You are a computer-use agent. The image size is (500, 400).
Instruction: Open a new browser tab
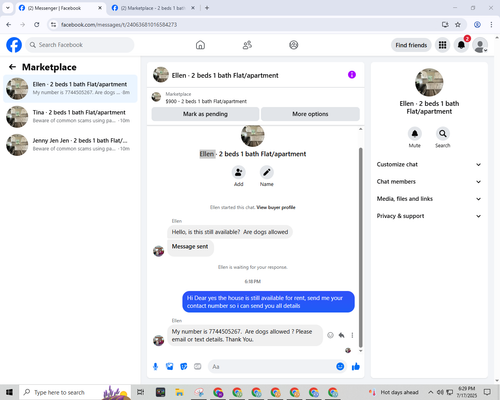tap(207, 8)
